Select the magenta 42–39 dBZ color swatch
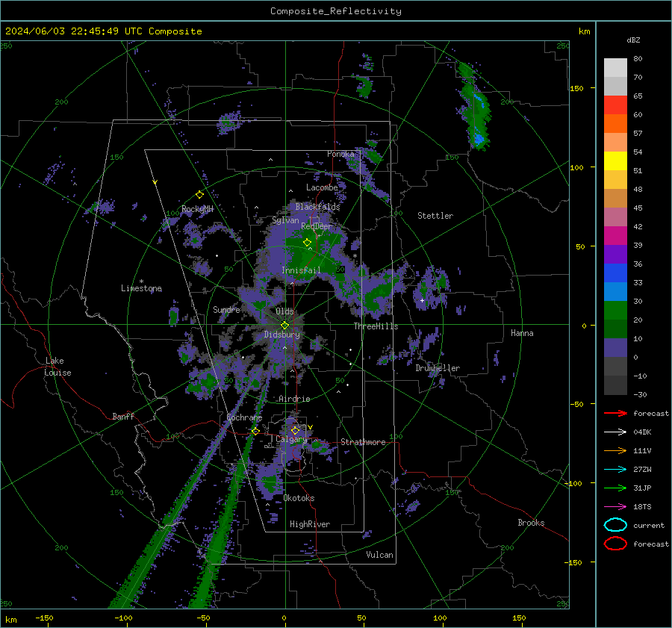This screenshot has width=672, height=628. click(615, 235)
